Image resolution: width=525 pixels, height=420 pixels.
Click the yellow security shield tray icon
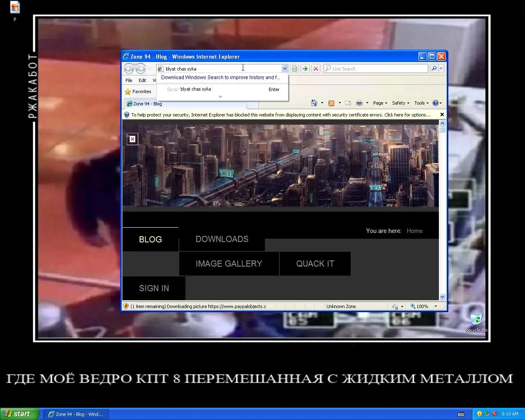pos(479,414)
